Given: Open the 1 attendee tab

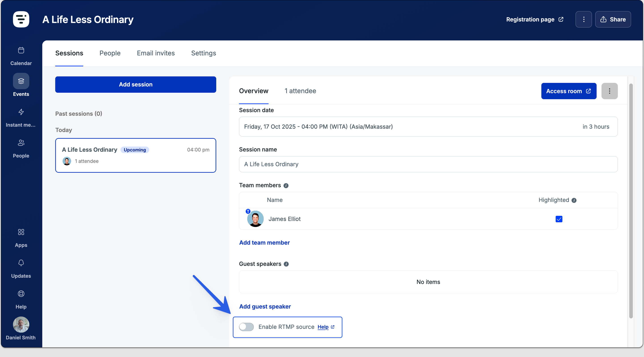Looking at the screenshot, I should [x=300, y=91].
